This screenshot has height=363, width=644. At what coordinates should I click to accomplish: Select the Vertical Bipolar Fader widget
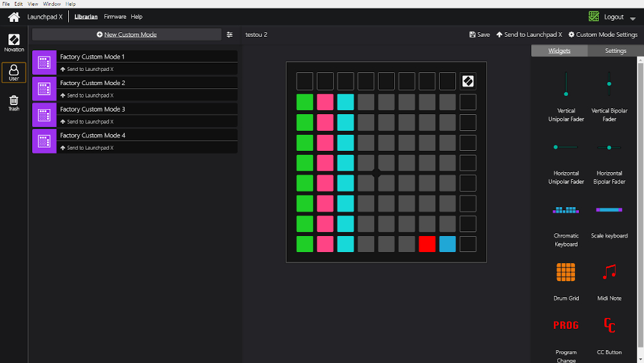(x=609, y=97)
